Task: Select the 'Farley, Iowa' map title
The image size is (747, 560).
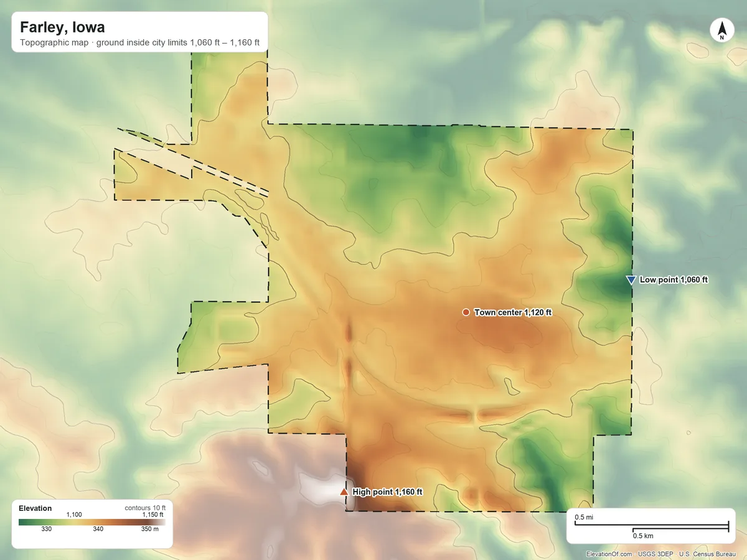Action: point(62,27)
